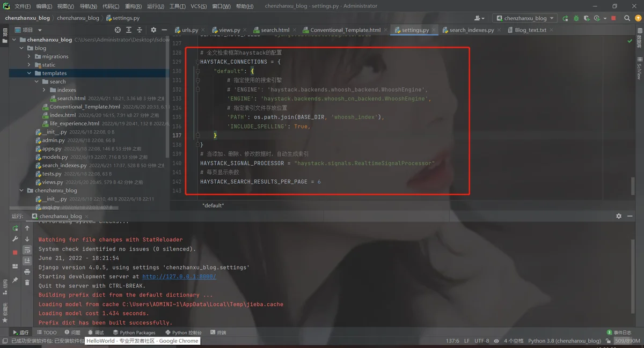Rerun the chenzhanxu_blog server in the toolbar
This screenshot has height=348, width=644.
(x=566, y=18)
